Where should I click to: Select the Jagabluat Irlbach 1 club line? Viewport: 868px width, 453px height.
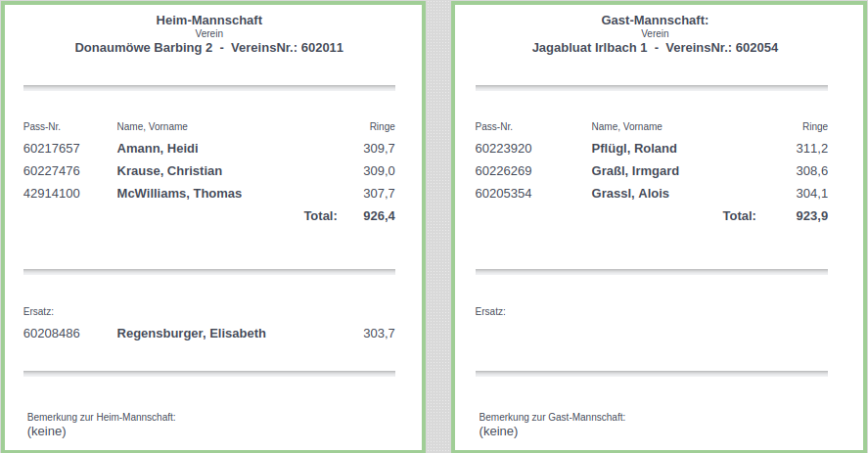655,48
